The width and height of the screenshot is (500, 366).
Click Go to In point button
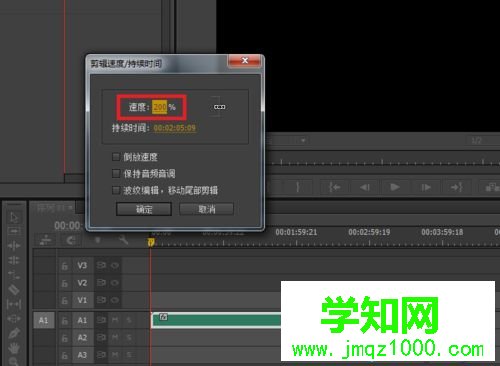pyautogui.click(x=334, y=187)
